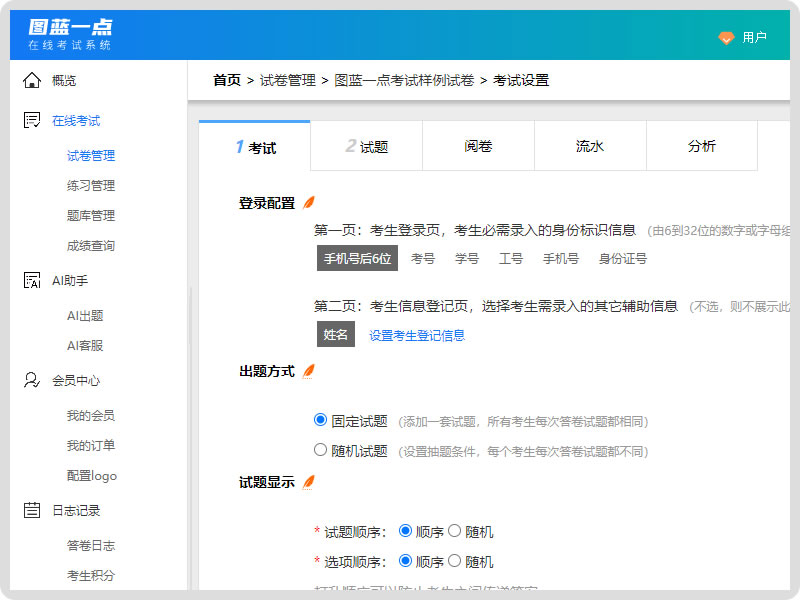Select 固定试题 radio option
Screen dimensions: 800x600
coord(320,420)
